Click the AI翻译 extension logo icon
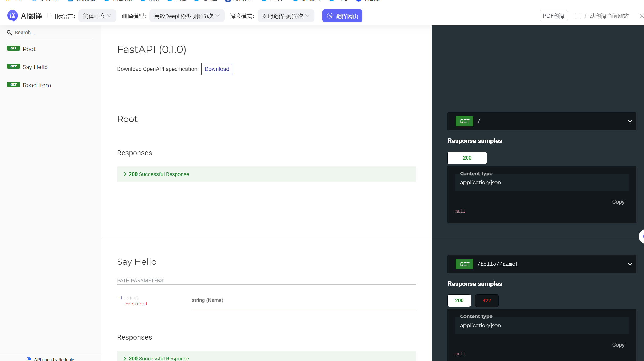 pyautogui.click(x=12, y=15)
